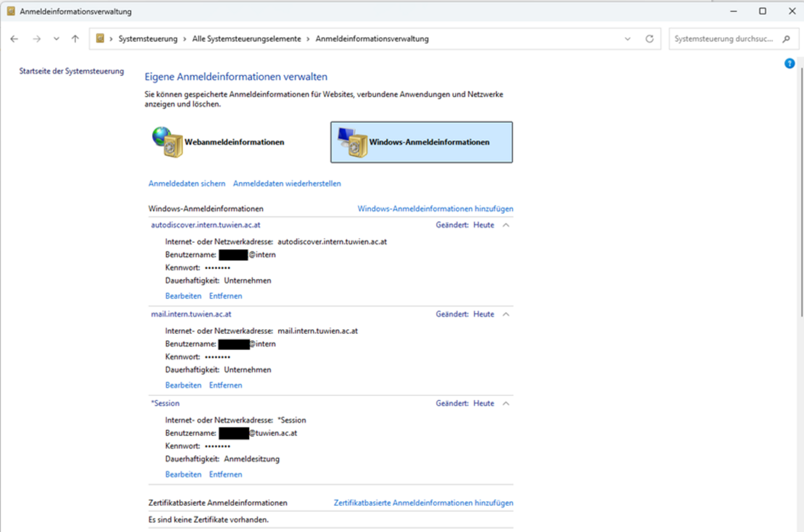Collapse the *Session credential entry
The width and height of the screenshot is (804, 532).
click(506, 402)
